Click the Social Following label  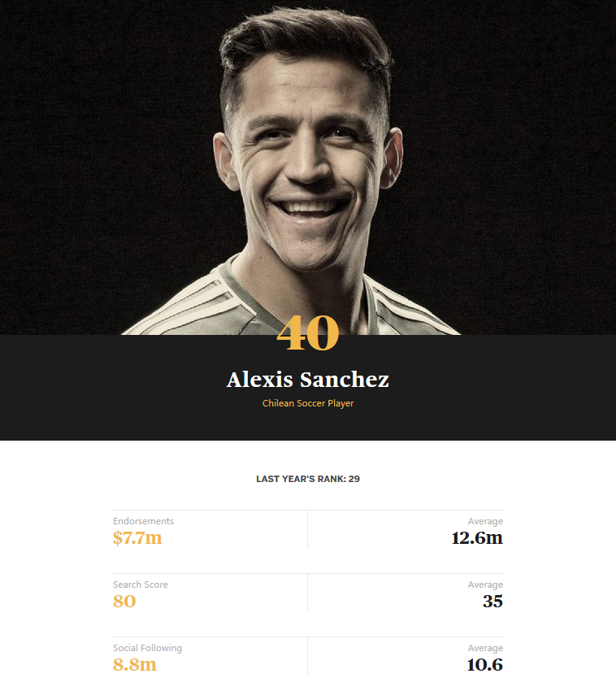tap(147, 648)
